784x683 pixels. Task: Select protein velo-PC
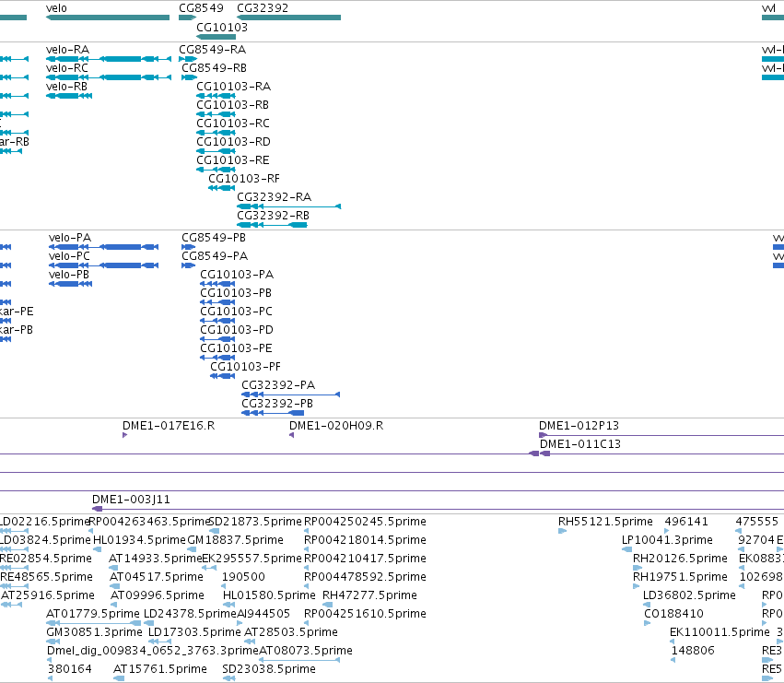103,265
